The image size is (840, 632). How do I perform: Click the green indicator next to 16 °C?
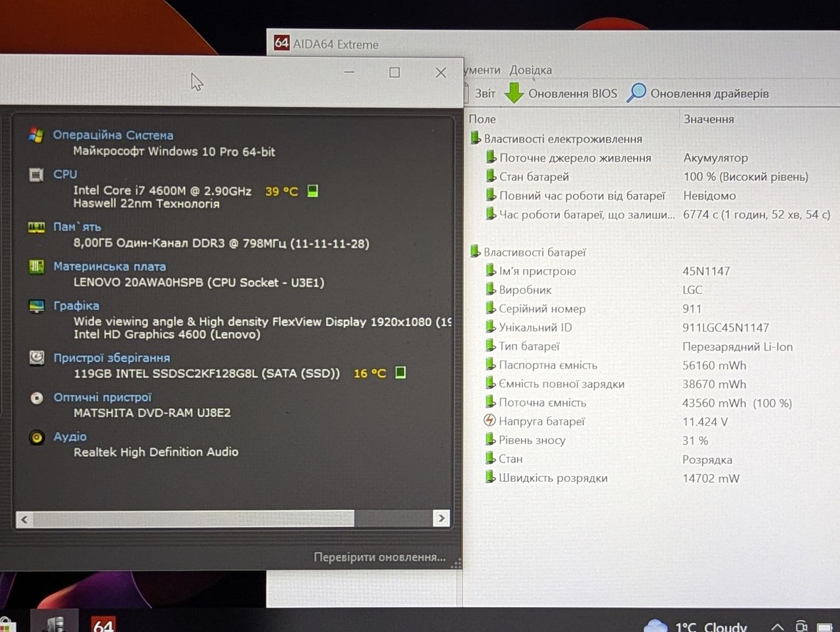[x=400, y=373]
